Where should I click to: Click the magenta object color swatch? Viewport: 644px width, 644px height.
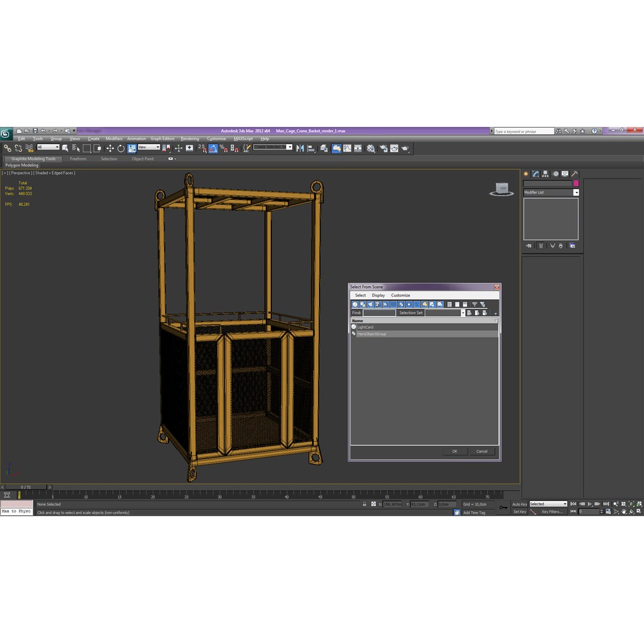pyautogui.click(x=576, y=183)
